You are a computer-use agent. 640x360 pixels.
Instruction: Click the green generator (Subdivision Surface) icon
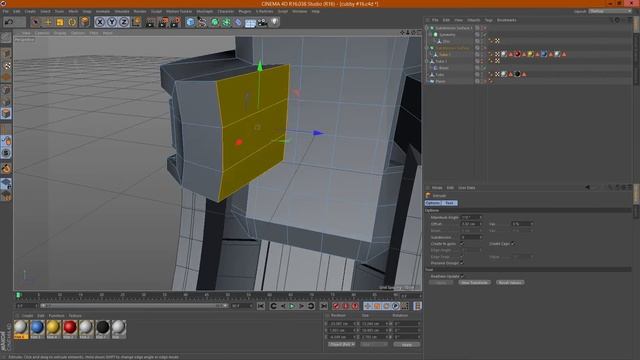[215, 22]
